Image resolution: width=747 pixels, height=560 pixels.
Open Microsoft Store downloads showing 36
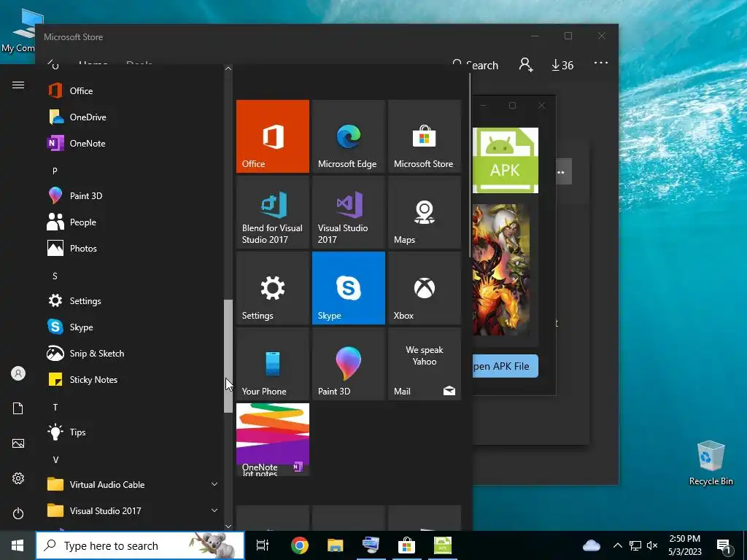562,65
